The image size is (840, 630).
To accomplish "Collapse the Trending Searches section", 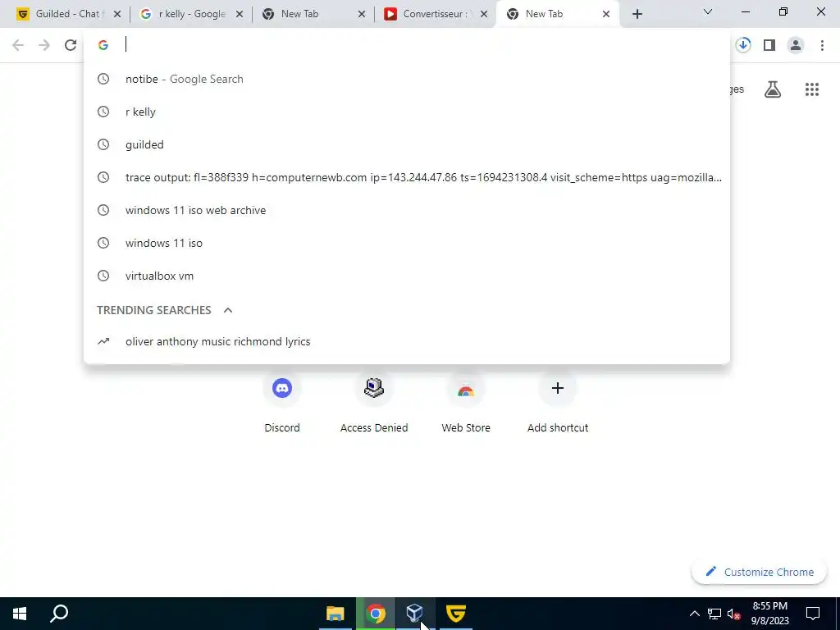I will coord(228,310).
